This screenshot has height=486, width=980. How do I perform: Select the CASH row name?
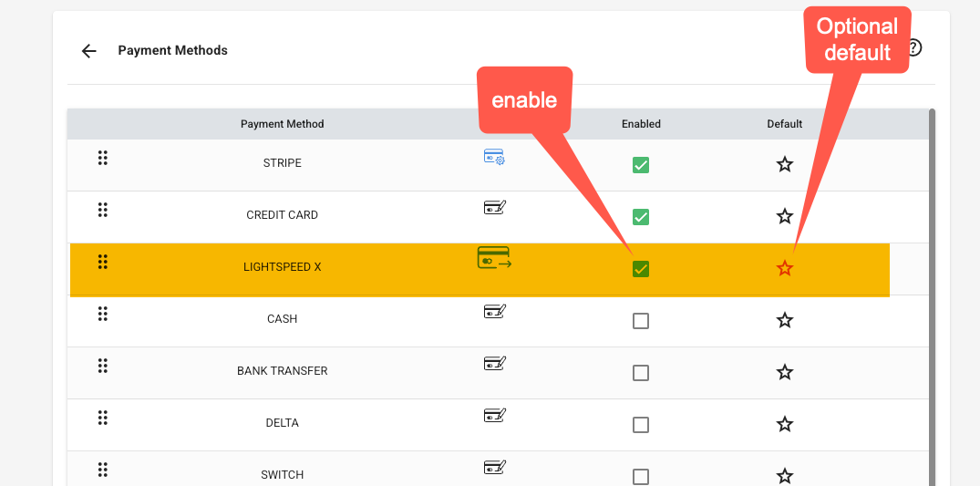pos(283,318)
